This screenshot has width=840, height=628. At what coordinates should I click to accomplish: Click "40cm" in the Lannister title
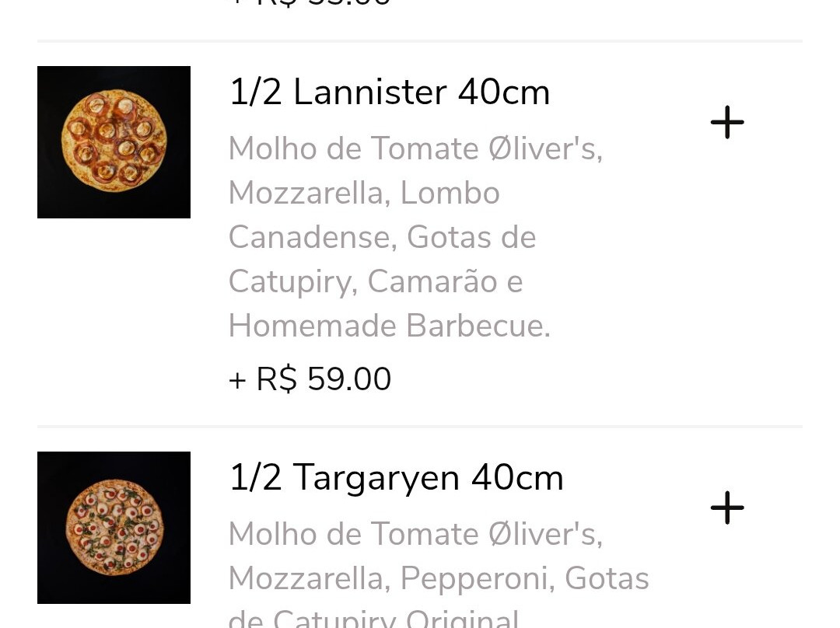(x=504, y=92)
